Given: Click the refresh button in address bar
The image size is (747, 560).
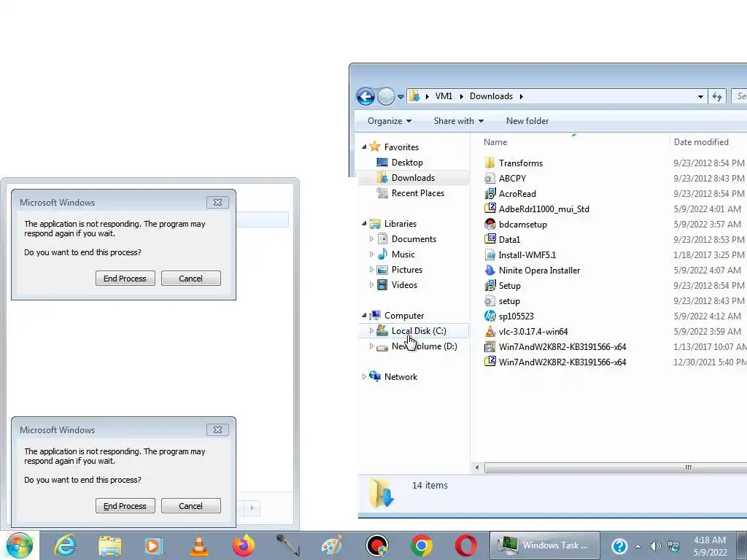Looking at the screenshot, I should tap(717, 97).
